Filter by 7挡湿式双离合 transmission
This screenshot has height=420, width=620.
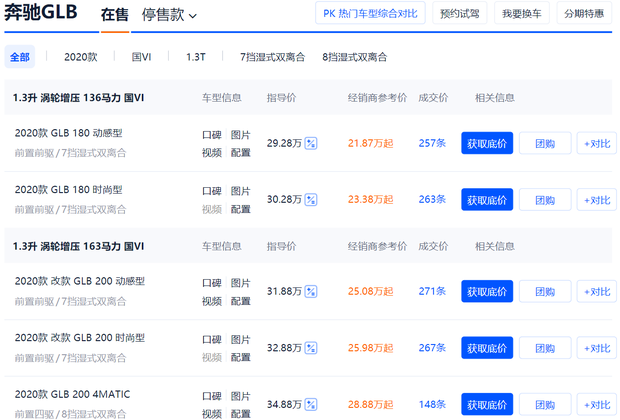pyautogui.click(x=272, y=57)
